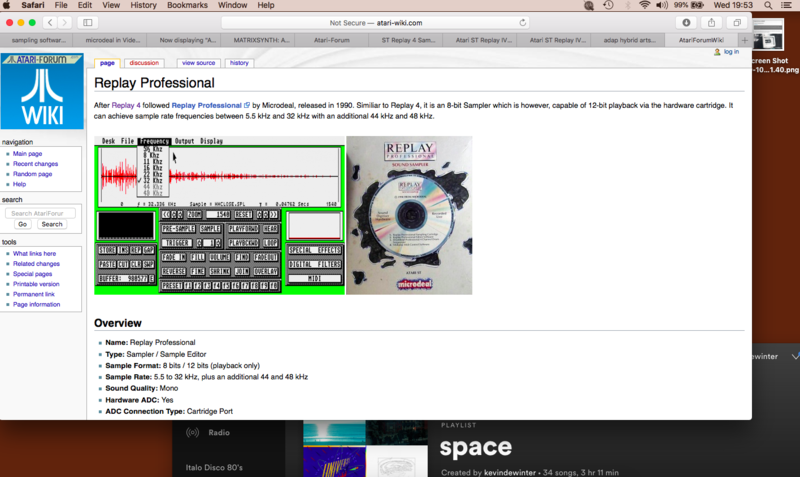800x477 pixels.
Task: Click the Atari-Forum Wiki logo
Action: (x=42, y=91)
